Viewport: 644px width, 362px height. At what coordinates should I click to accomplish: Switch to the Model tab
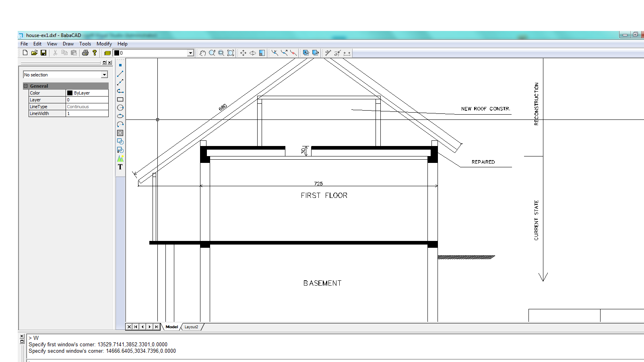[172, 327]
